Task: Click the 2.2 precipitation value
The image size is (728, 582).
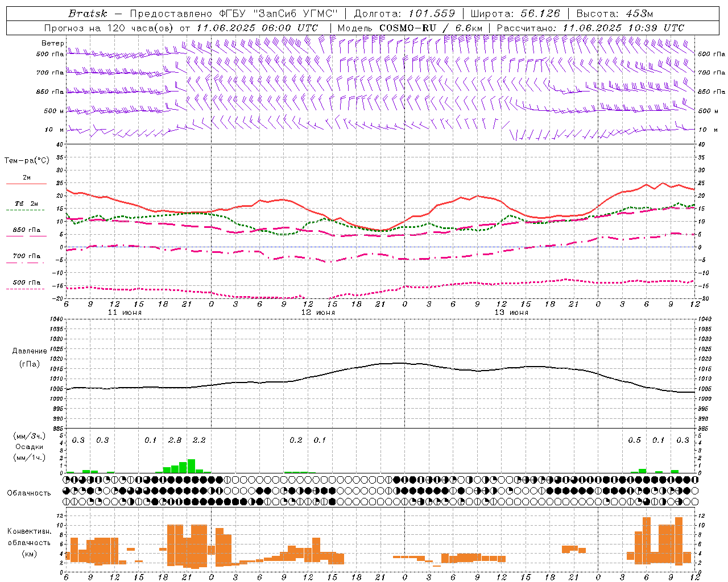Action: (x=199, y=440)
